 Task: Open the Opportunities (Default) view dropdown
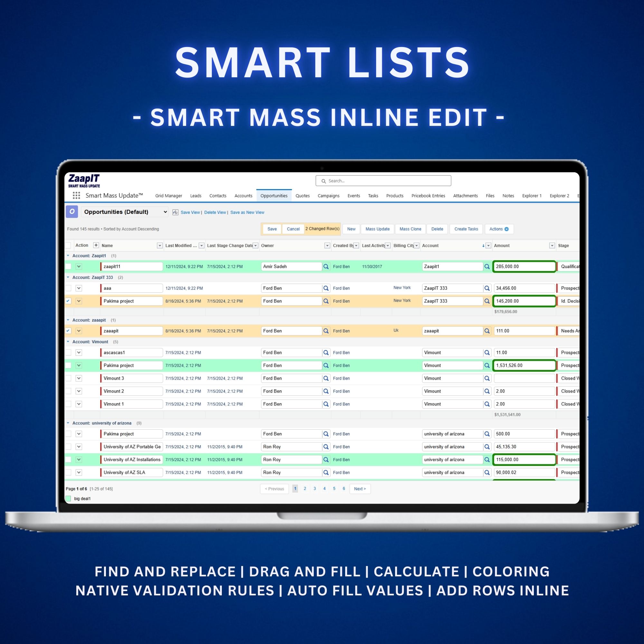coord(125,212)
